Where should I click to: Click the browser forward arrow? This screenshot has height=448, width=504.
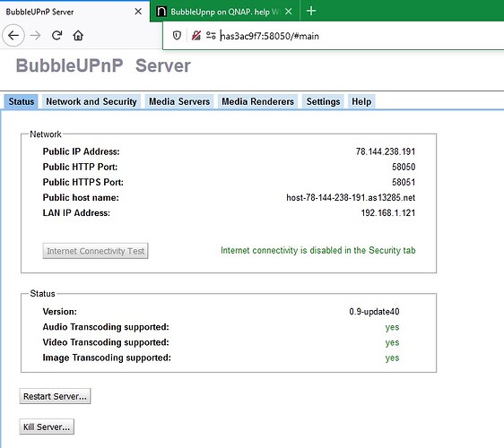coord(35,36)
